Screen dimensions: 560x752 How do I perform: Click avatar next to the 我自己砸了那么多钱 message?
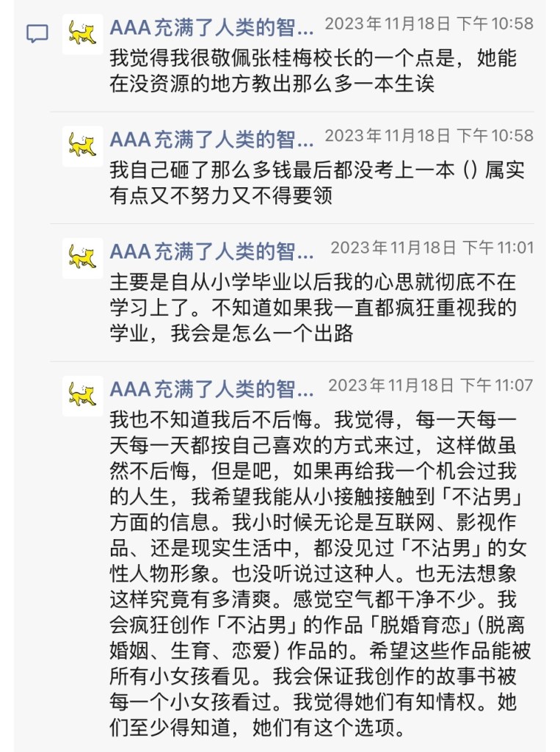coord(82,146)
